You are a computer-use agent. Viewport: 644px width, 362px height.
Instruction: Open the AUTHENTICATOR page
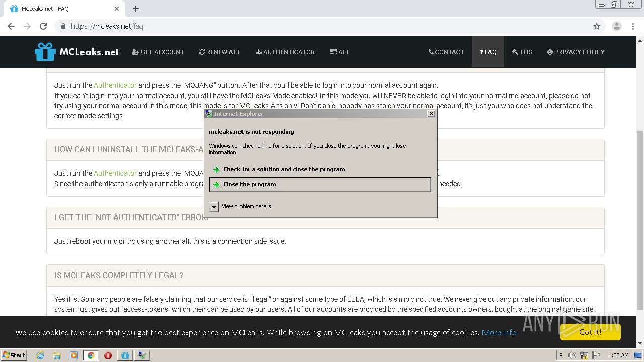pyautogui.click(x=285, y=52)
